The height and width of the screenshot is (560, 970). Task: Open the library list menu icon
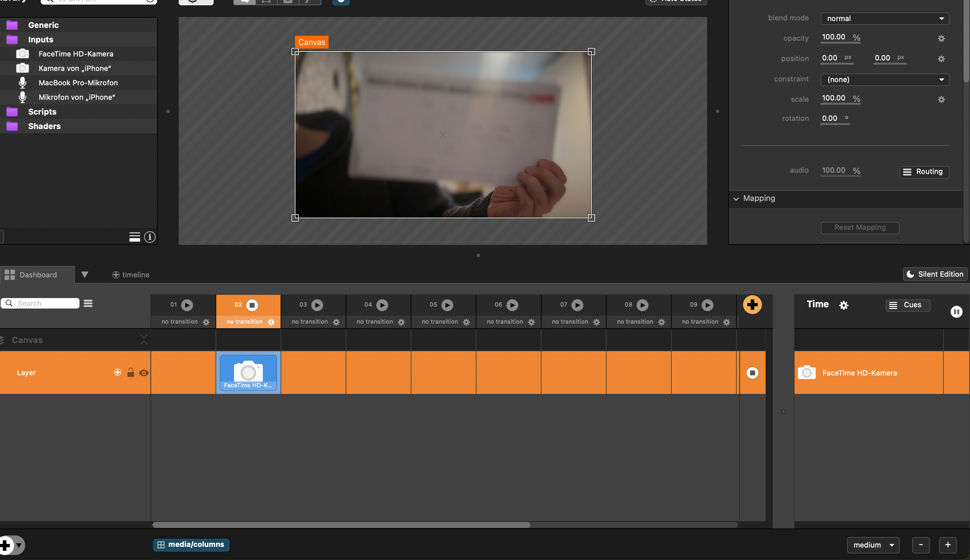click(x=134, y=237)
